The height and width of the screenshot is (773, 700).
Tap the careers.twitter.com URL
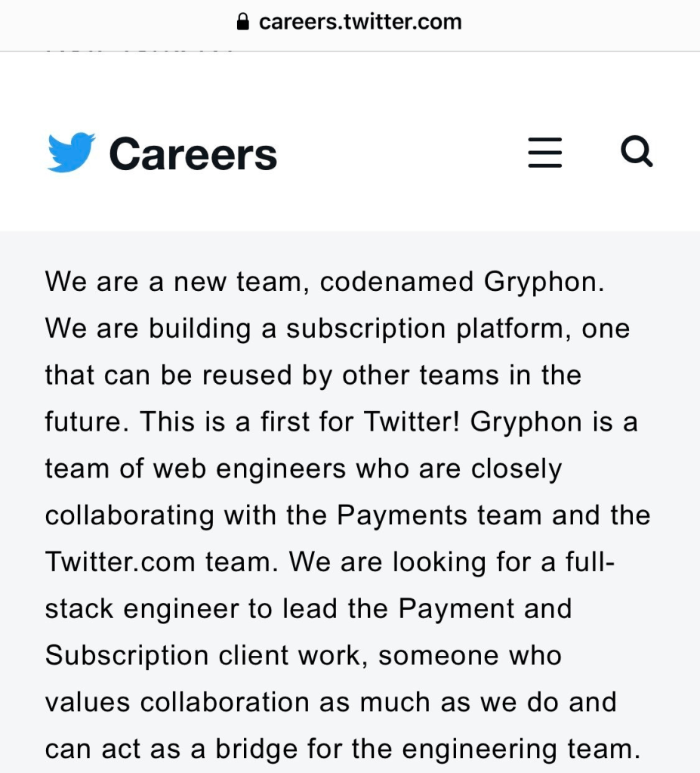(x=360, y=22)
